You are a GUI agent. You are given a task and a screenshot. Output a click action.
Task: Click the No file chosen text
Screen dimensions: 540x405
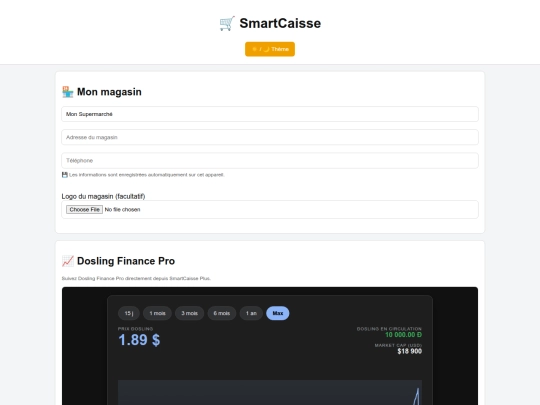[x=122, y=209]
